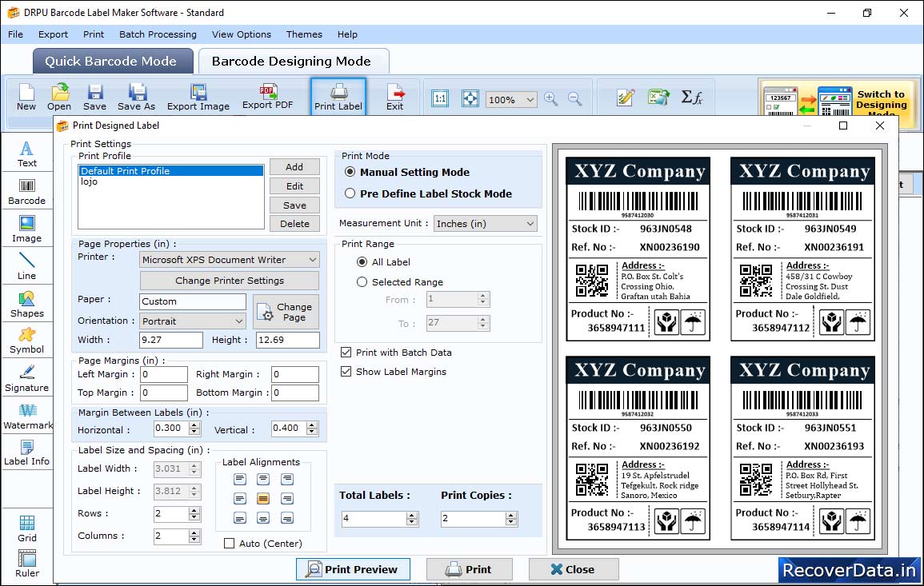Open the Batch Processing menu
The width and height of the screenshot is (924, 586).
point(158,34)
